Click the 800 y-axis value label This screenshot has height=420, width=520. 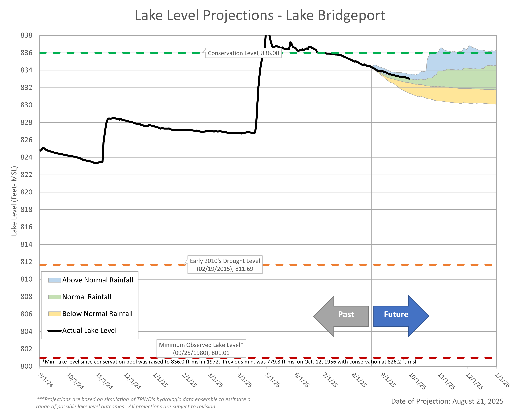(x=26, y=366)
